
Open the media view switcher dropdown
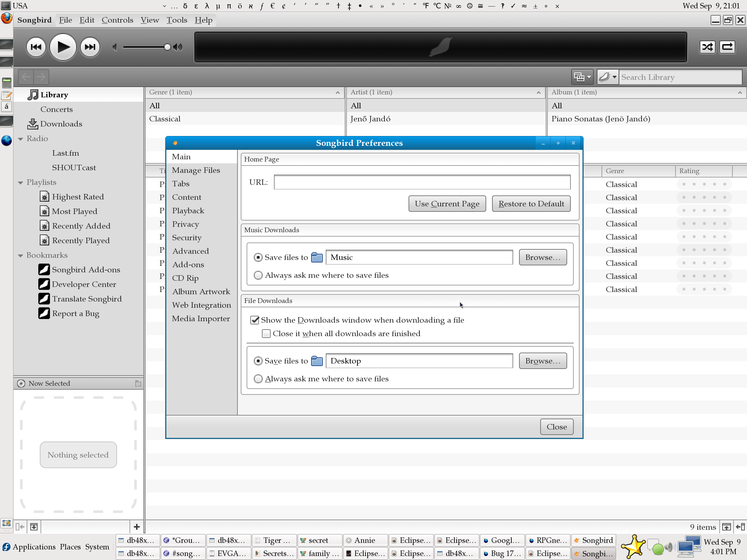click(x=582, y=77)
